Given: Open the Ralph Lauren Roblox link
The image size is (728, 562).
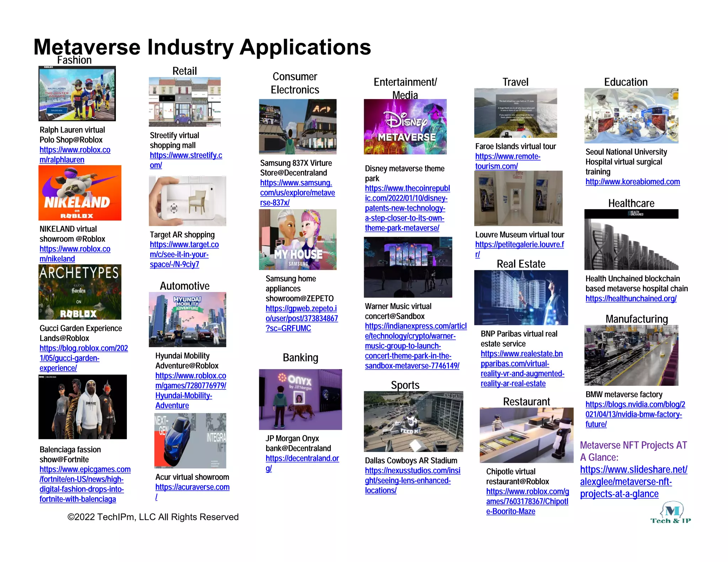Looking at the screenshot, I should [75, 155].
